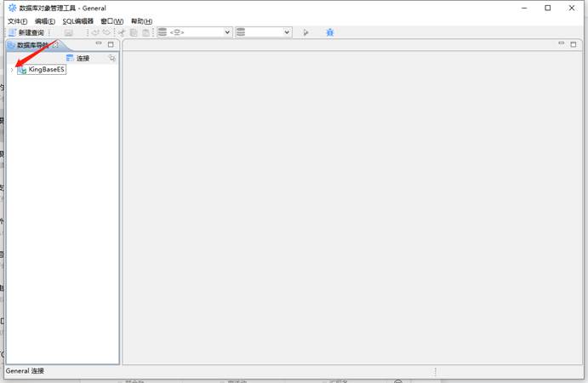Open the active connection combo box
This screenshot has height=383, width=588.
195,32
